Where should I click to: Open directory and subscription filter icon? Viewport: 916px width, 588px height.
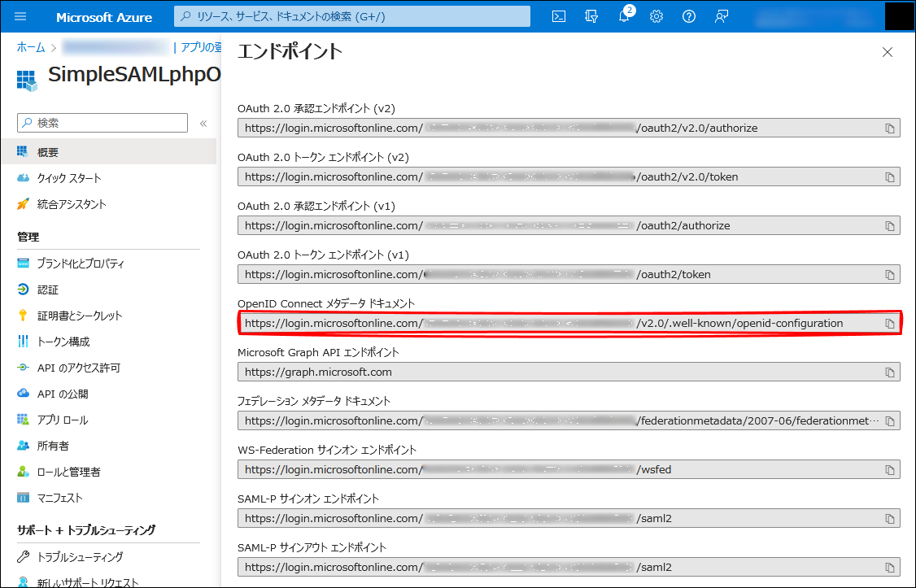(x=591, y=17)
